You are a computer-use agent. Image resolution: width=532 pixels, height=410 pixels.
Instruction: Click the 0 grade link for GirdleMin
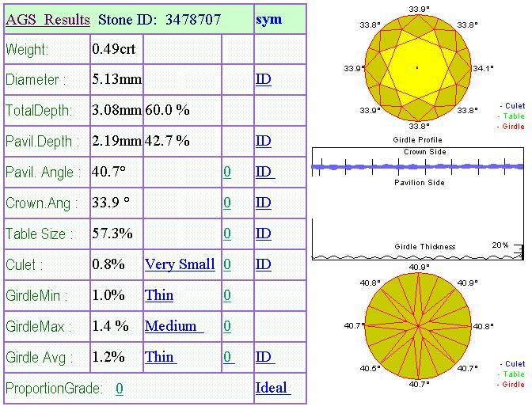click(227, 295)
